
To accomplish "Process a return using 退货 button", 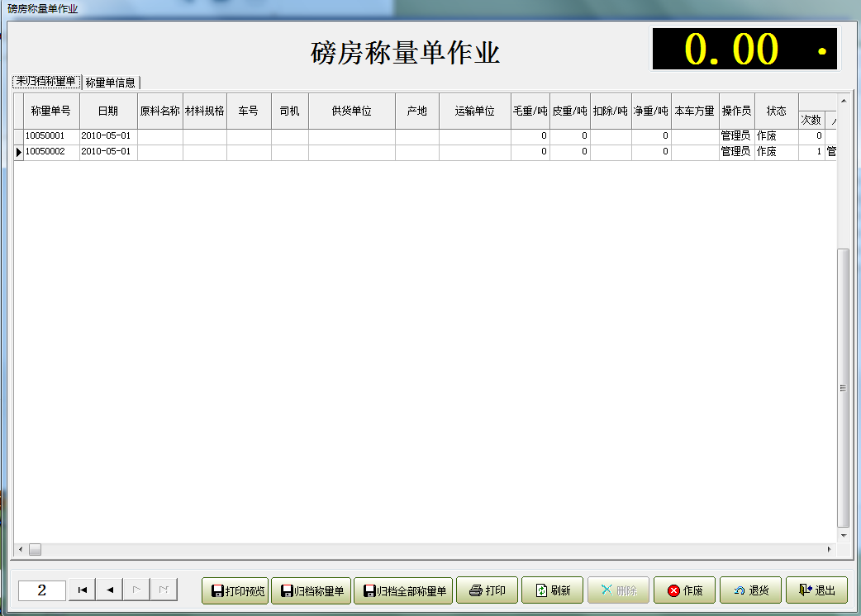I will pos(750,590).
